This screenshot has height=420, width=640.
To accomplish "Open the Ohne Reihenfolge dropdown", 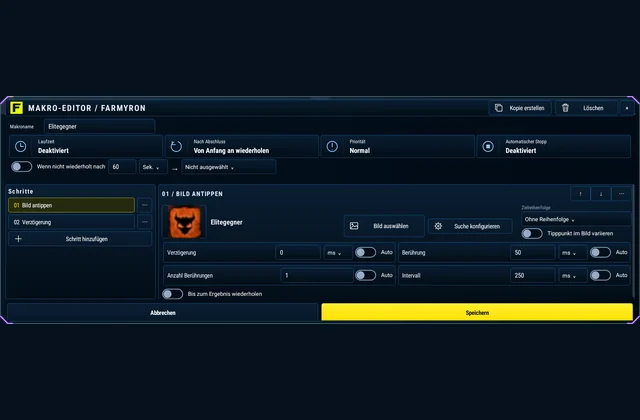I will [x=576, y=219].
